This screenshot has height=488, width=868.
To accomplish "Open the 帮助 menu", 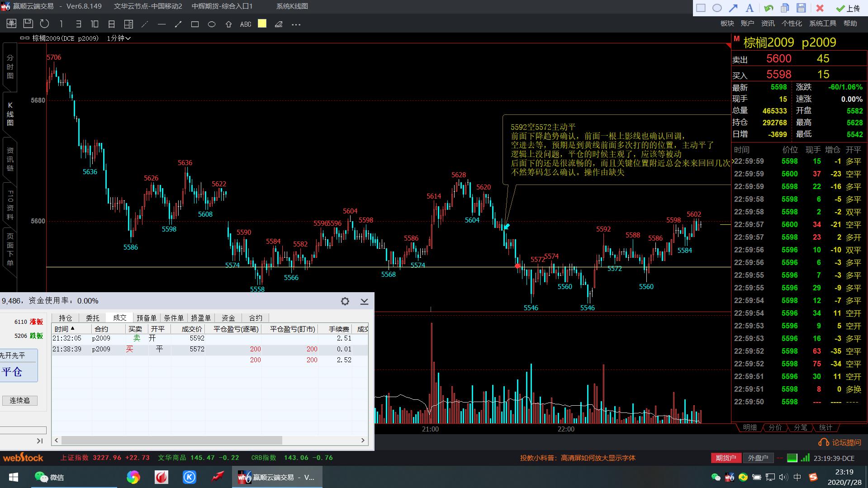I will coord(850,24).
